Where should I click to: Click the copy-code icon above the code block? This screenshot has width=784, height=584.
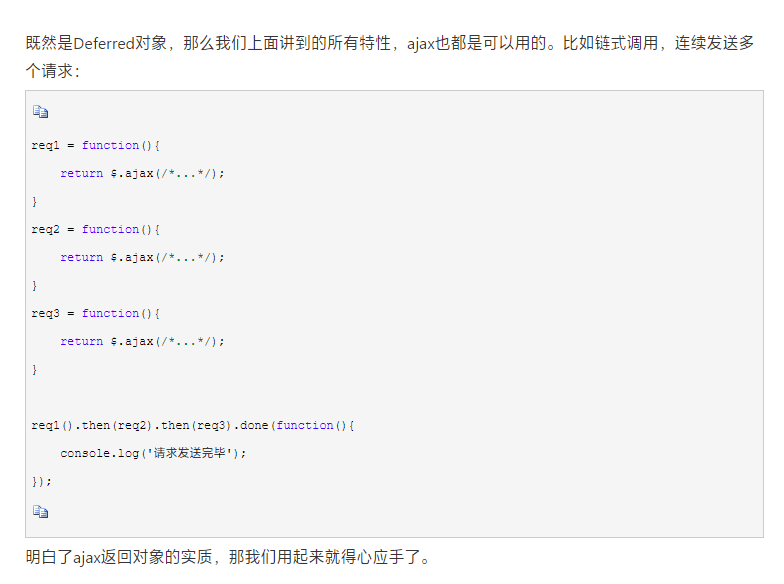pyautogui.click(x=40, y=112)
